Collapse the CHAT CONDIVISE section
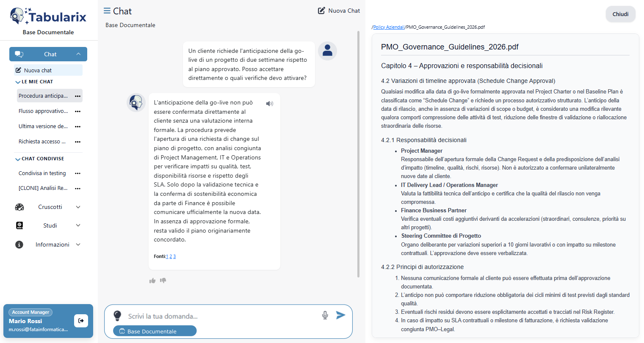 pyautogui.click(x=18, y=159)
